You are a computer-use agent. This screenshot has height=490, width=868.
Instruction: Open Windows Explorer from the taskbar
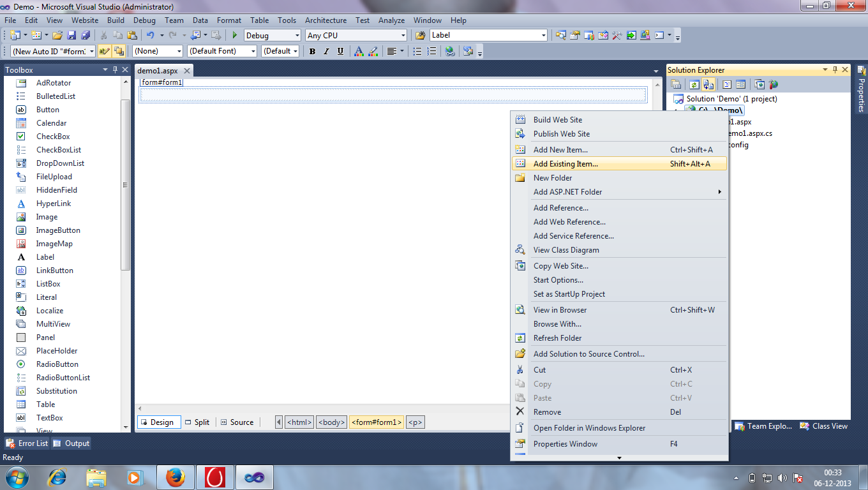tap(96, 477)
